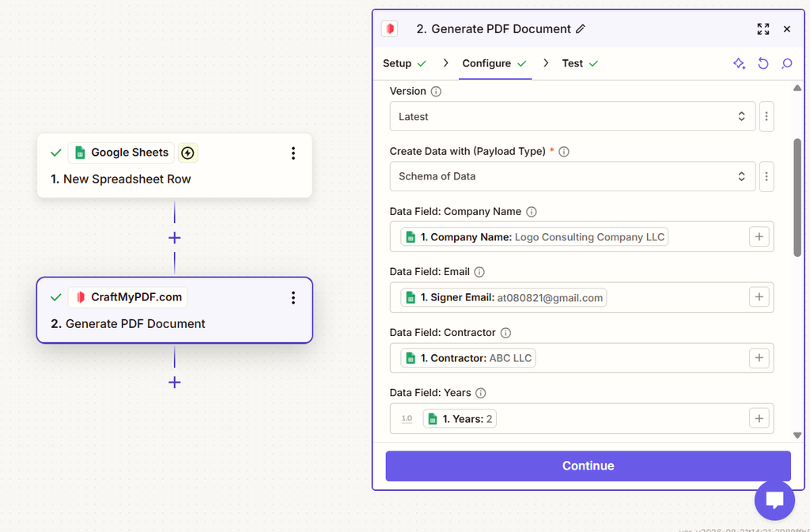This screenshot has height=532, width=810.
Task: Click inside the Contractor data field
Action: [581, 357]
